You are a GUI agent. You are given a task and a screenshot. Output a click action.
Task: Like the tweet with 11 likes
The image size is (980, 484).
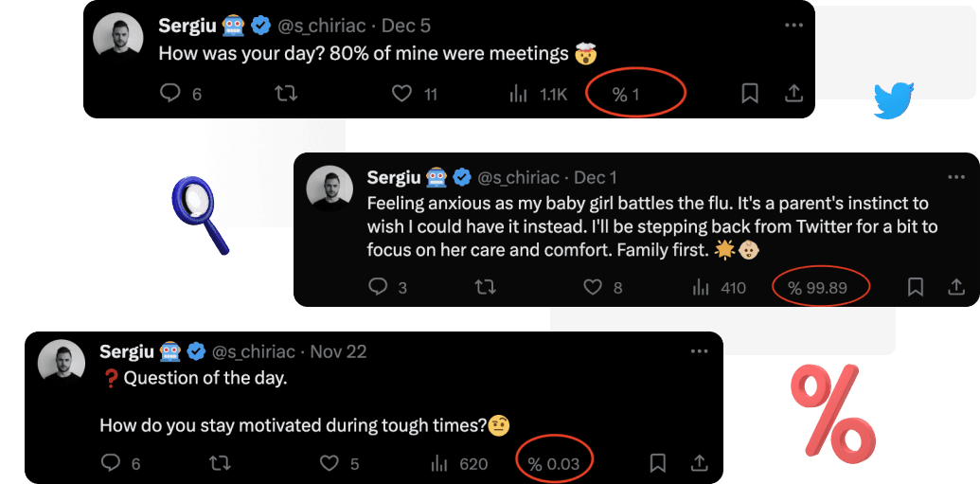point(402,93)
